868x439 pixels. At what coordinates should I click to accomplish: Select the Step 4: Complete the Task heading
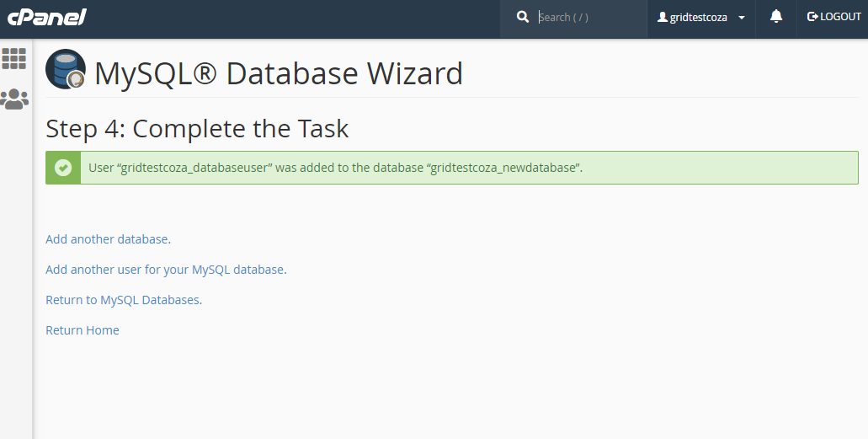tap(197, 129)
